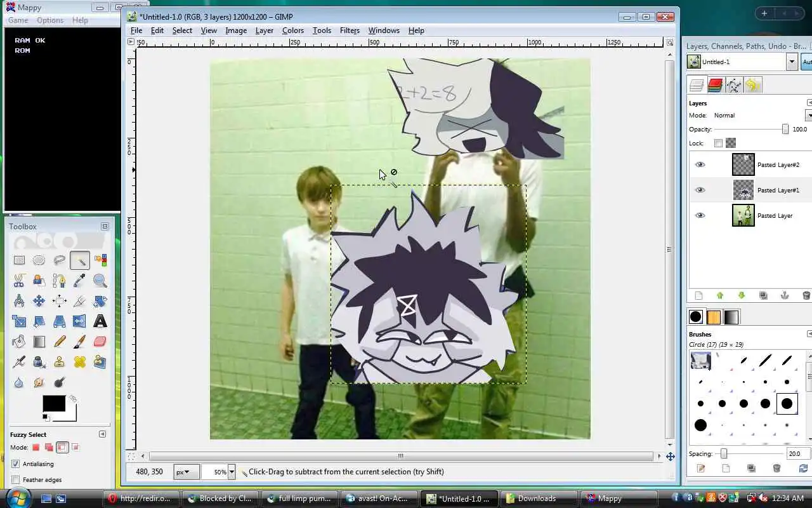The height and width of the screenshot is (508, 812).
Task: Select the Dodge/Burn tool
Action: click(x=60, y=382)
